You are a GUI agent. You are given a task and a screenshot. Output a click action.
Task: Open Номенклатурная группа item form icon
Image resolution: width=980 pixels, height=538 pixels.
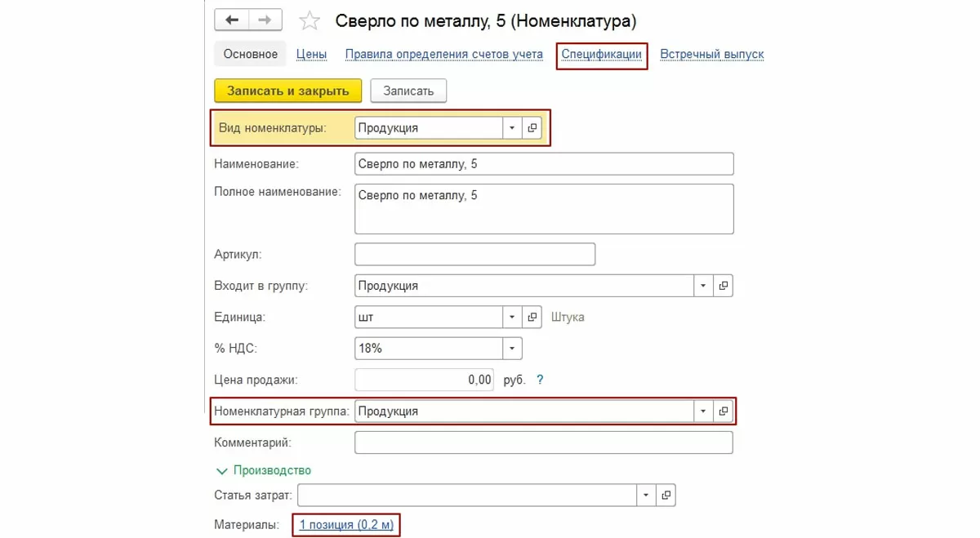pos(723,411)
